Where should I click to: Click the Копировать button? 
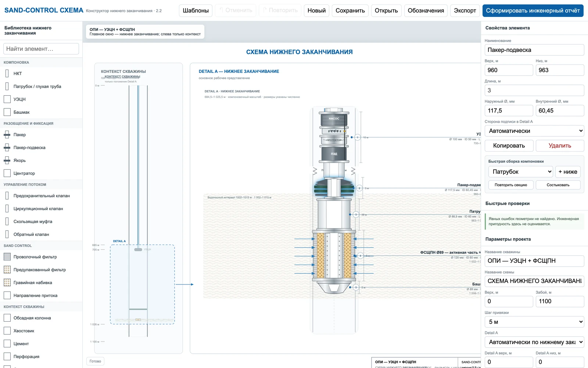509,146
